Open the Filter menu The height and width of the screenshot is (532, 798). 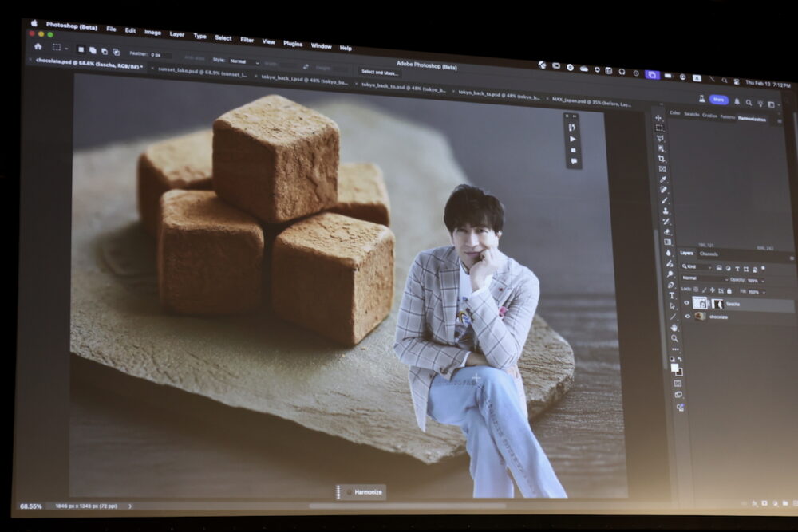click(x=247, y=40)
